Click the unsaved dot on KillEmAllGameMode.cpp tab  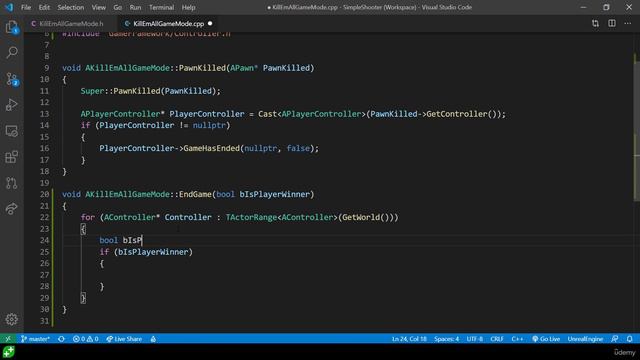tap(210, 24)
